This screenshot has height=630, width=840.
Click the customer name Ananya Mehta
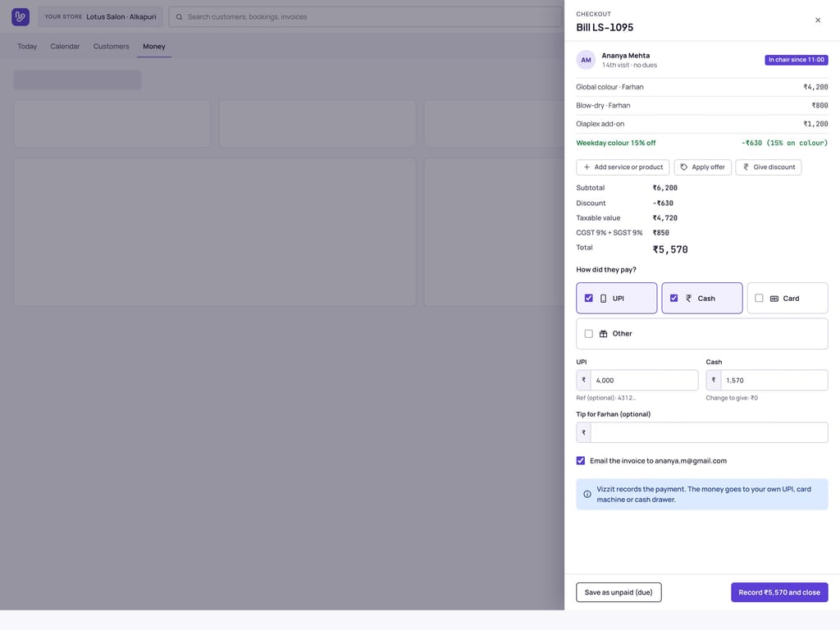tap(625, 56)
